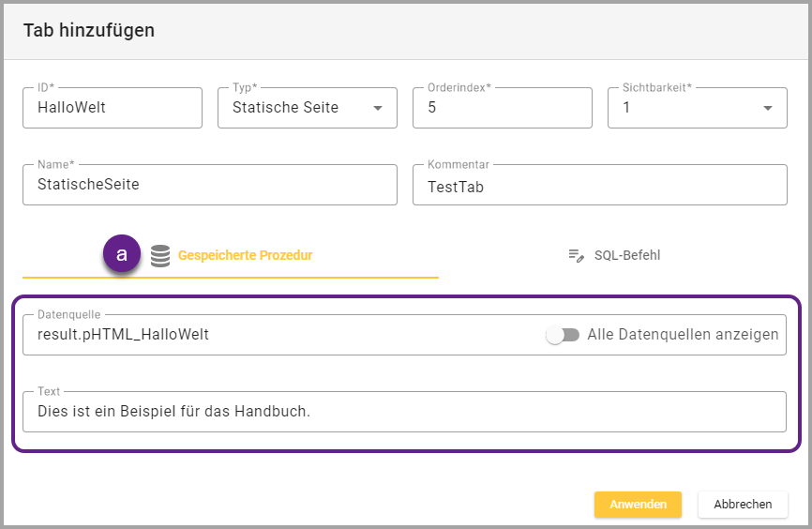Toggle the Alle Datenquellen anzeigen switch
This screenshot has width=812, height=529.
point(564,335)
